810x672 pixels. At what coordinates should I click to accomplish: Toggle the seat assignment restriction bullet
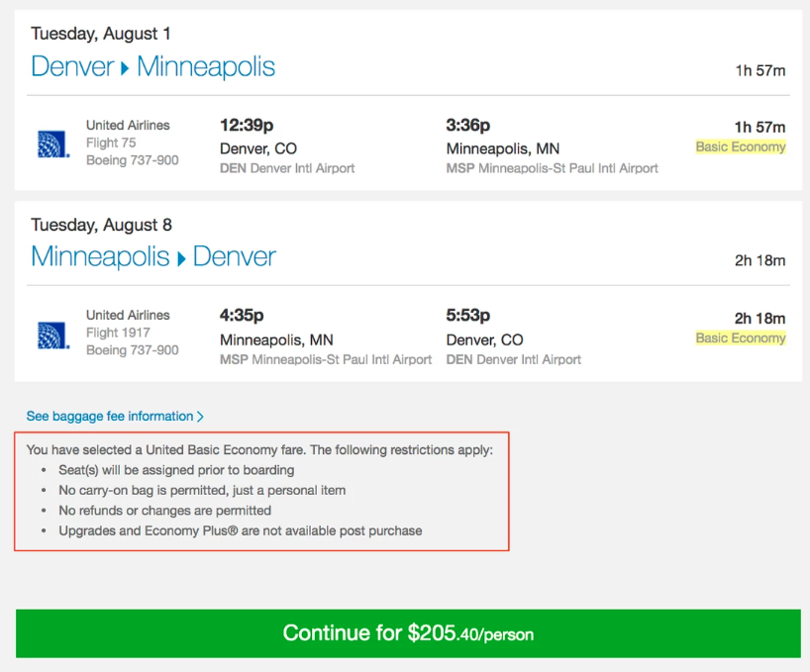click(176, 470)
